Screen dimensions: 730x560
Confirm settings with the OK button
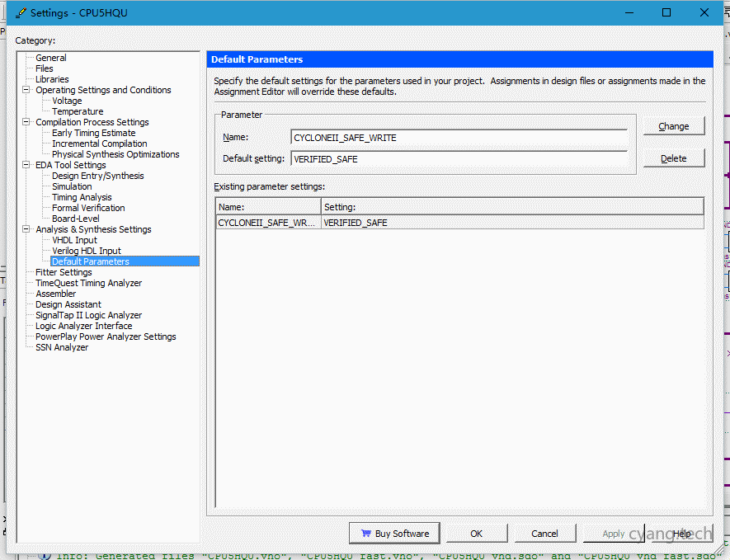476,534
